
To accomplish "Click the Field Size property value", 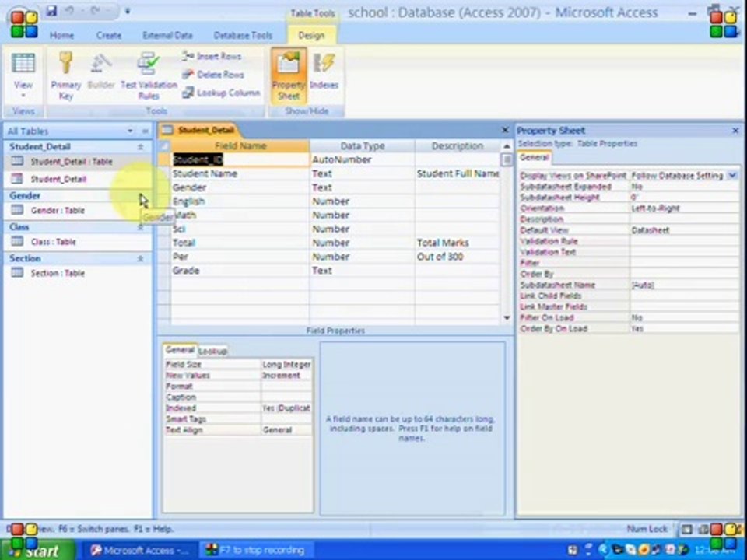I will coord(286,364).
